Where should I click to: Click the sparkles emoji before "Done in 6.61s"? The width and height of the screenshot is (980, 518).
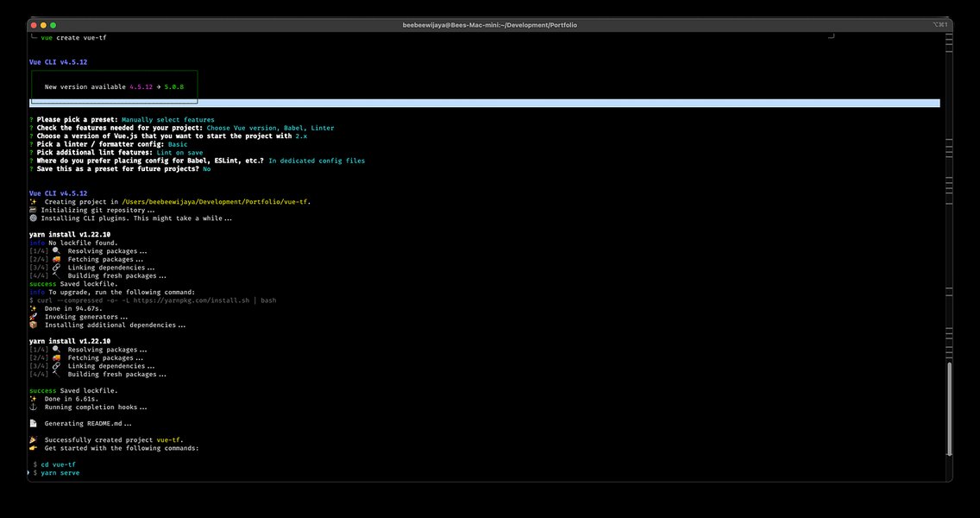pos(33,399)
